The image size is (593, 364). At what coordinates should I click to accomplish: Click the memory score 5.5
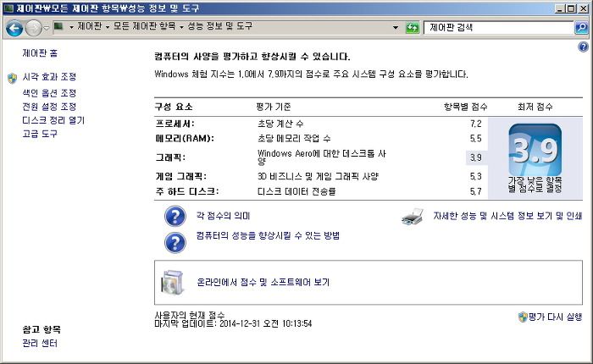pos(476,138)
